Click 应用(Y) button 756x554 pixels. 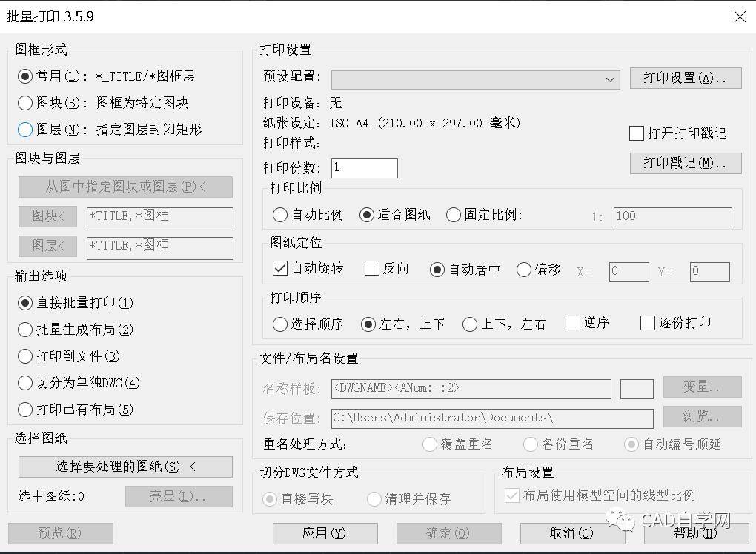pyautogui.click(x=325, y=533)
